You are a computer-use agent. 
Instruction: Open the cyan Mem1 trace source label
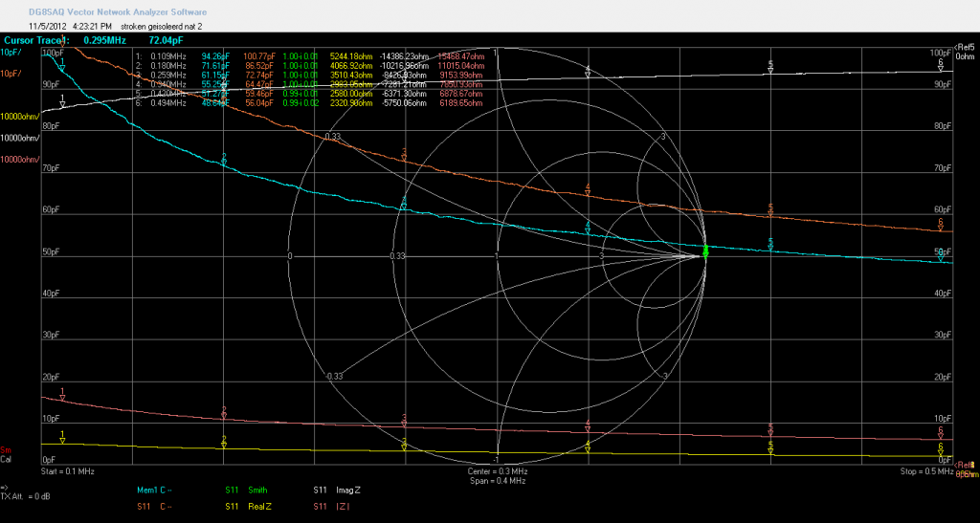146,490
